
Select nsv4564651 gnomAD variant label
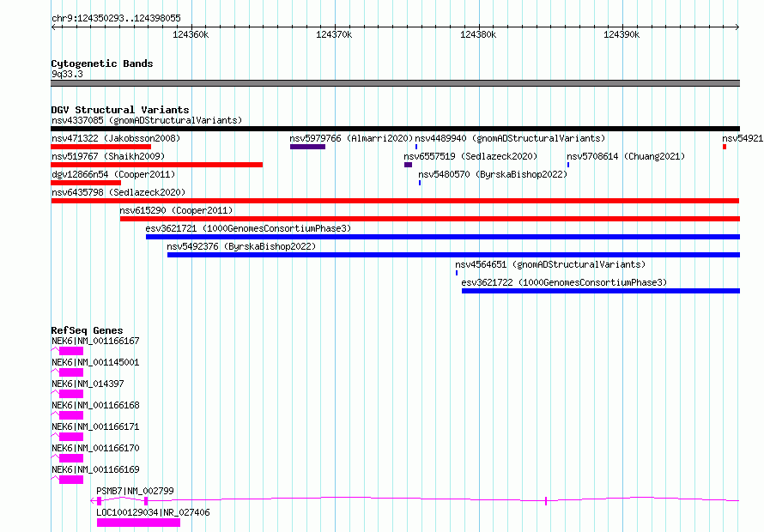point(550,264)
